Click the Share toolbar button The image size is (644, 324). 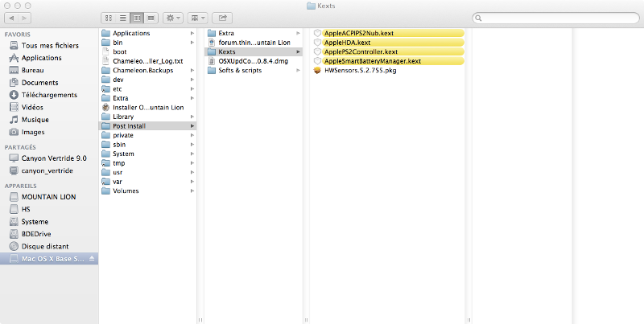222,18
